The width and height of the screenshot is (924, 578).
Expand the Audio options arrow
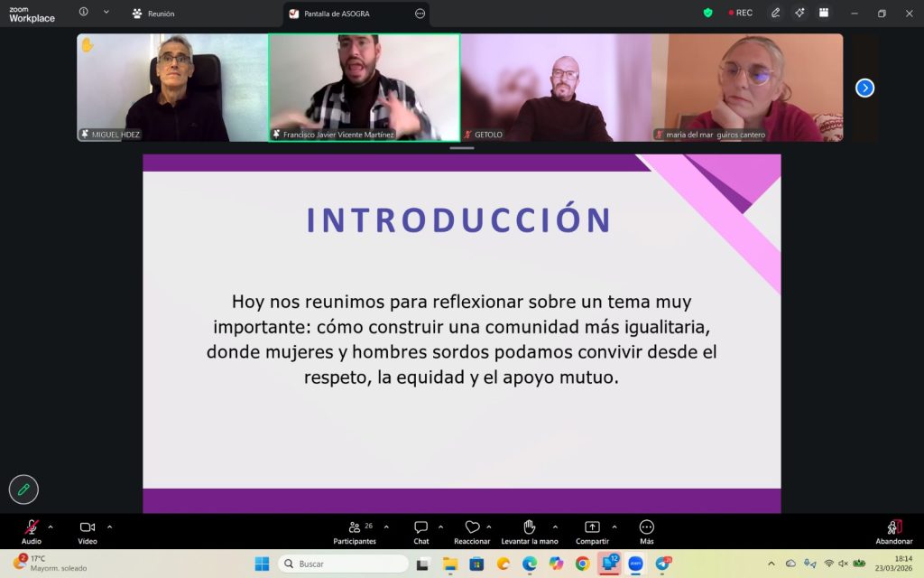[51, 527]
